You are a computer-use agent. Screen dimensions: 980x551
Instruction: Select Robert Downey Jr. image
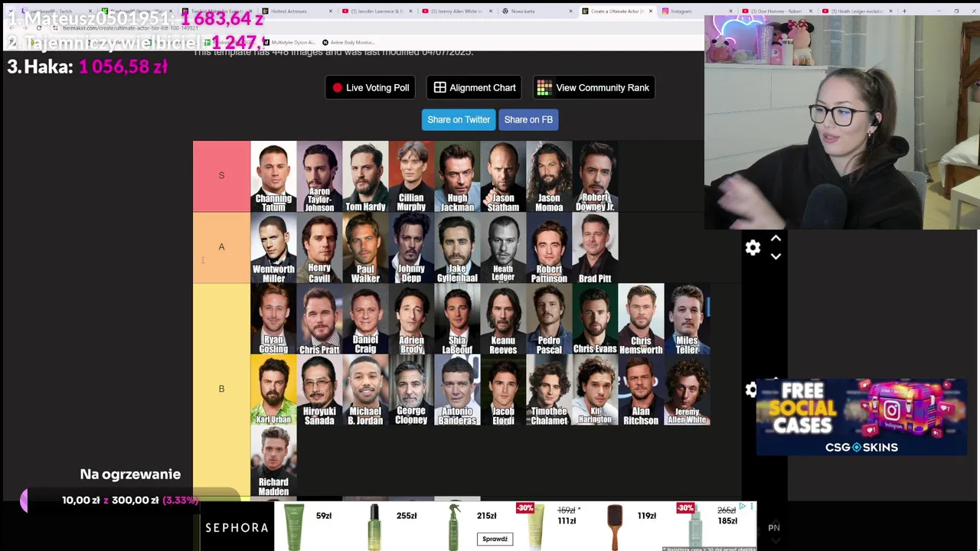[x=595, y=176]
